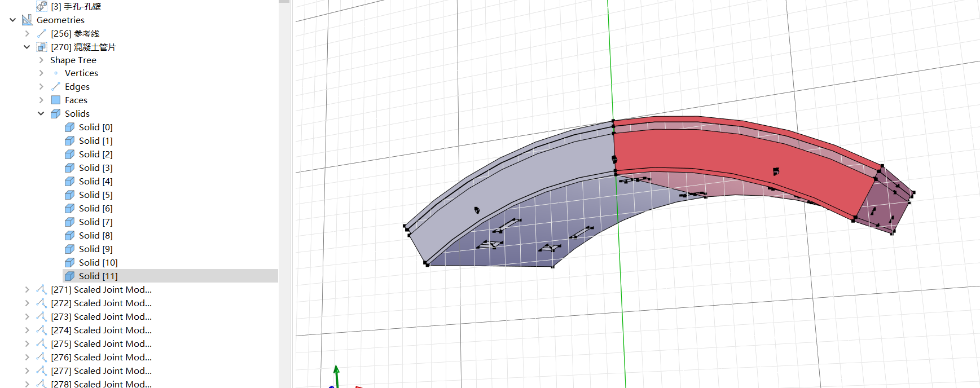Click the [276] joint model icon
Viewport: 980px width, 388px height.
point(42,357)
